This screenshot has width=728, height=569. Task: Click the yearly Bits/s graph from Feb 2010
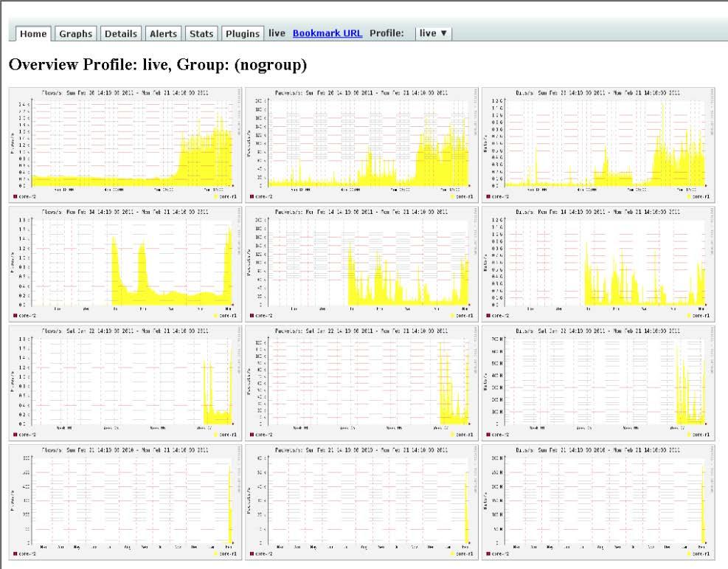pos(598,502)
